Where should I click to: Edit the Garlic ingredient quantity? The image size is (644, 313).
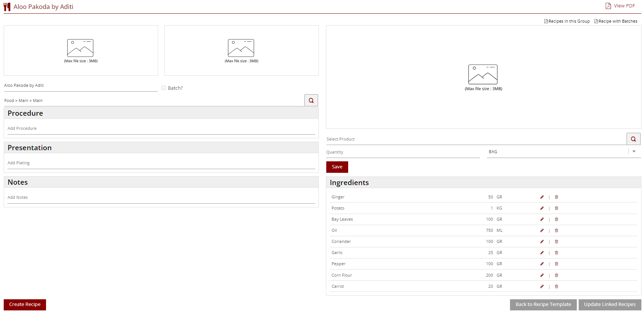point(542,253)
